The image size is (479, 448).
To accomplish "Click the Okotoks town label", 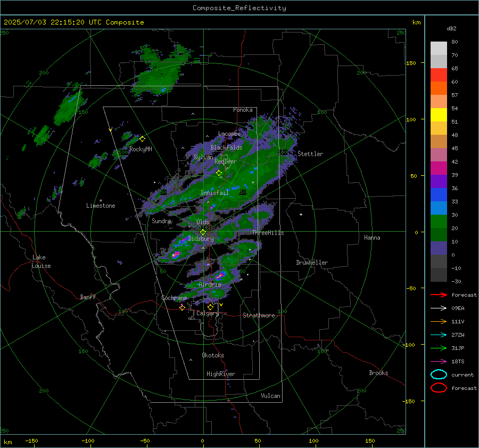I will [x=213, y=355].
